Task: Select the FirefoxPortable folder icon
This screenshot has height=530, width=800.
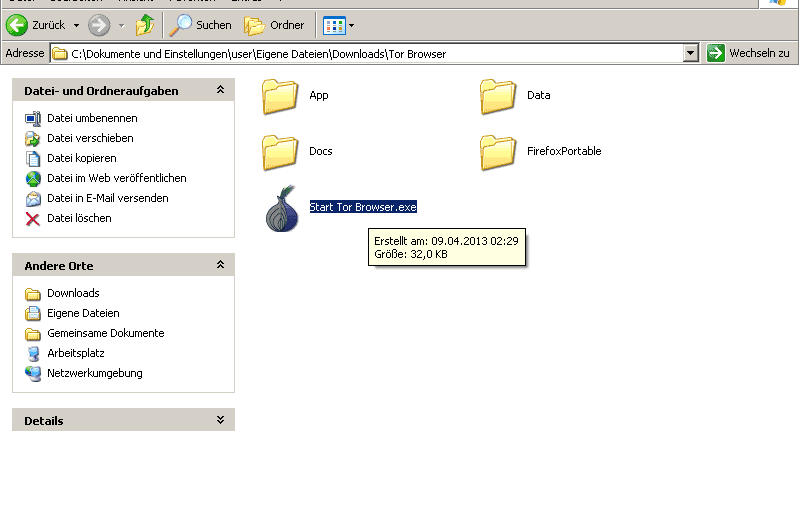Action: tap(498, 152)
